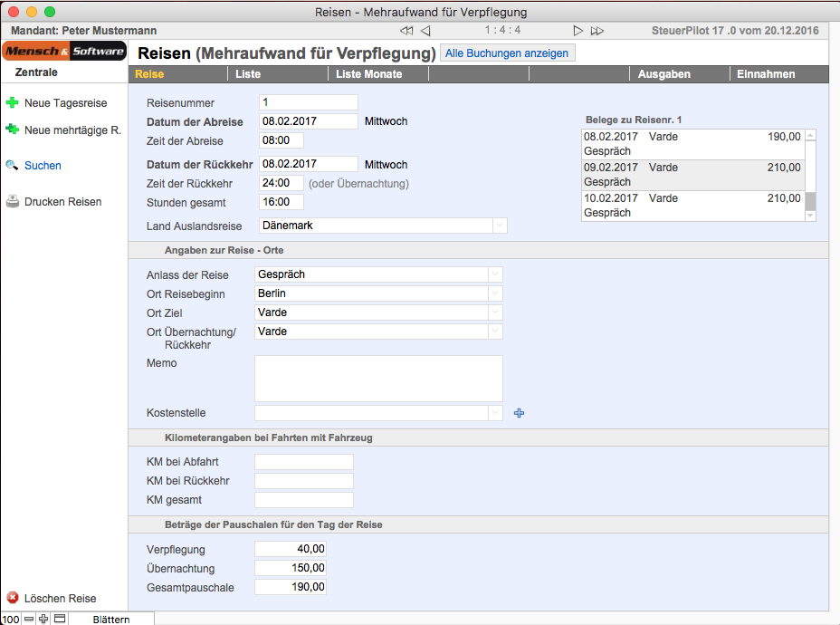The height and width of the screenshot is (625, 840).
Task: Click the Gesamtpauschale amount field
Action: pos(291,587)
